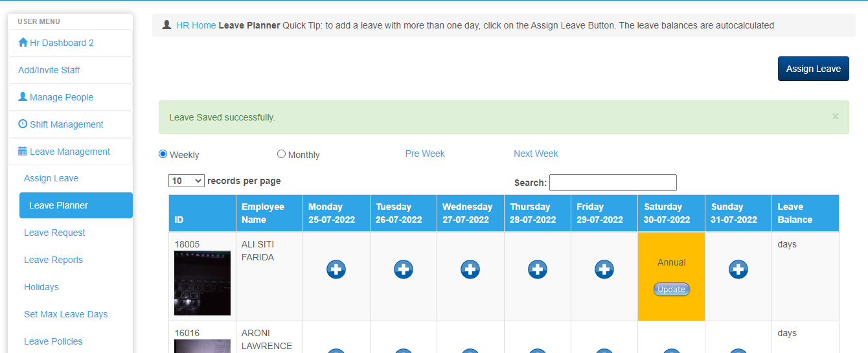Screen dimensions: 868x353
Task: Click the calendar icon beside Leave Management
Action: point(23,151)
